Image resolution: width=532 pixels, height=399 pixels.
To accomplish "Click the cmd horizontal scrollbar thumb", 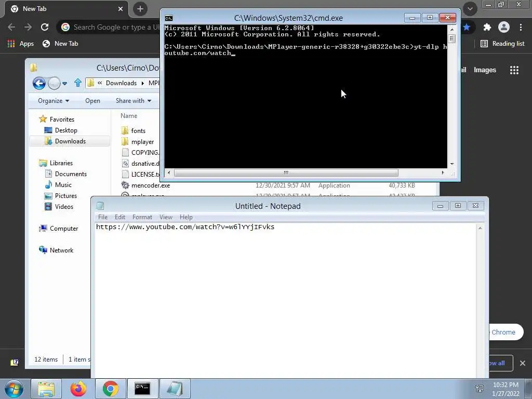I will [x=286, y=172].
